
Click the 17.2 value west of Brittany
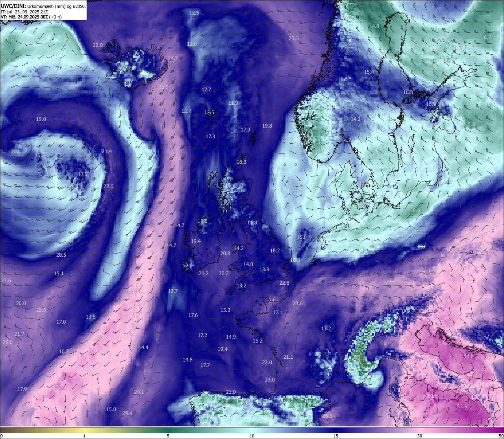tap(202, 335)
